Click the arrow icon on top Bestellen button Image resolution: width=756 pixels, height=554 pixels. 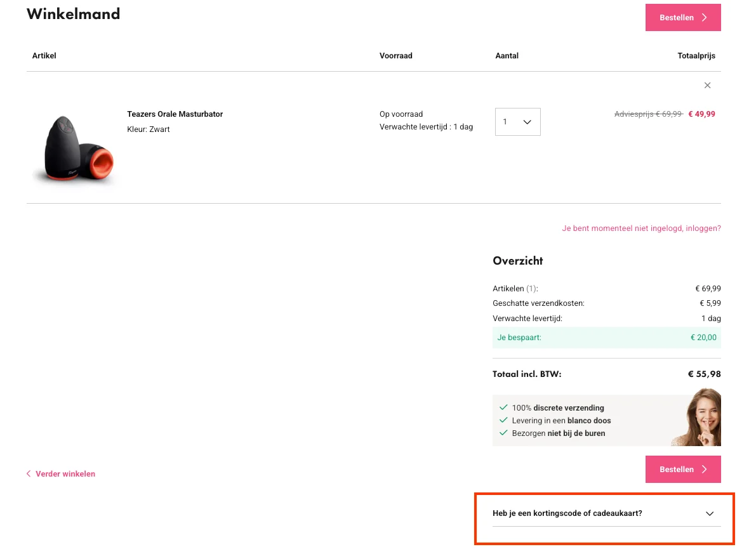pyautogui.click(x=705, y=17)
